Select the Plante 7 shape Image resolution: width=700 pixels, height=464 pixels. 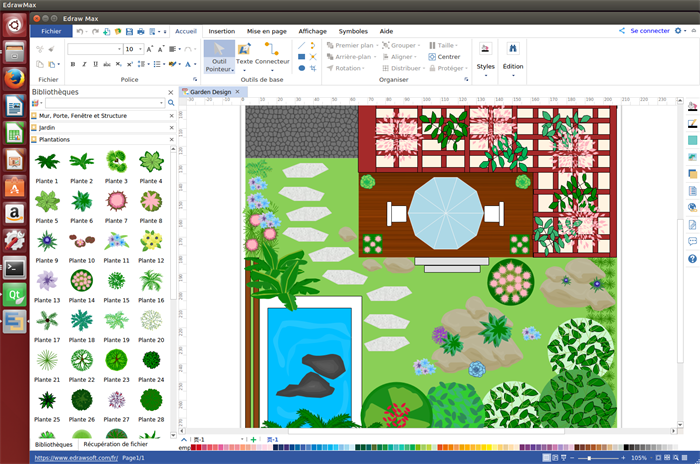pyautogui.click(x=116, y=200)
